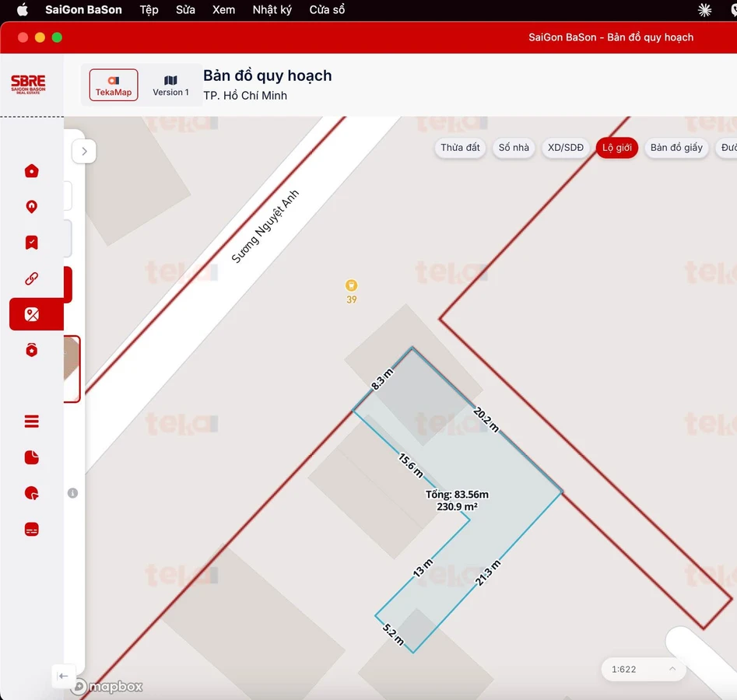Click the gray info icon
The width and height of the screenshot is (737, 700).
(72, 493)
